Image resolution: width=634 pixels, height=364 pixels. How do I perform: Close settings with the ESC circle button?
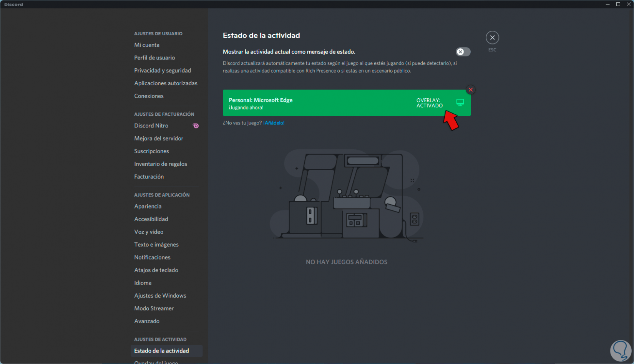coord(492,38)
